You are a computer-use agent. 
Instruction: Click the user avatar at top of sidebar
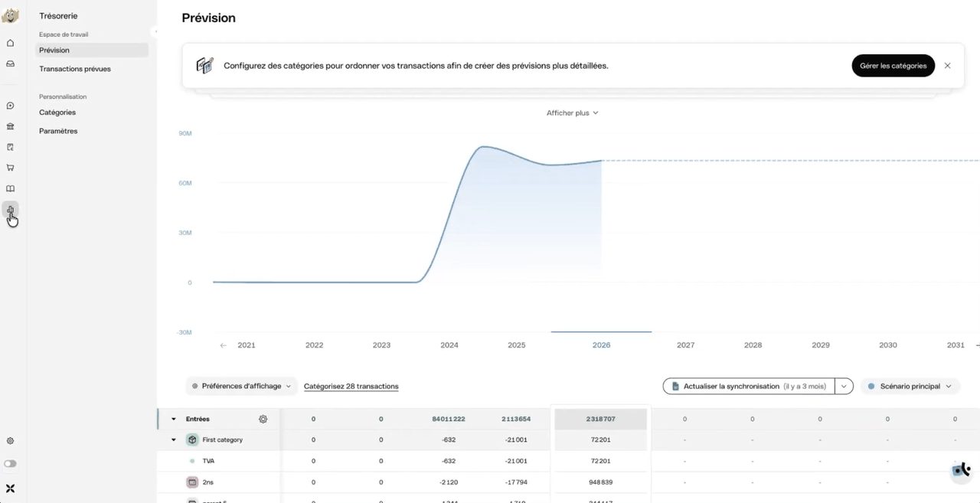coord(11,15)
